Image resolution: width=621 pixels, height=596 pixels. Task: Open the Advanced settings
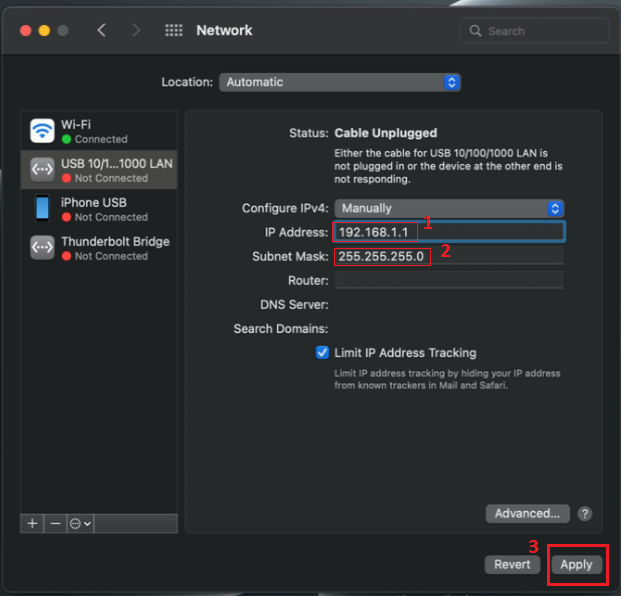[527, 513]
